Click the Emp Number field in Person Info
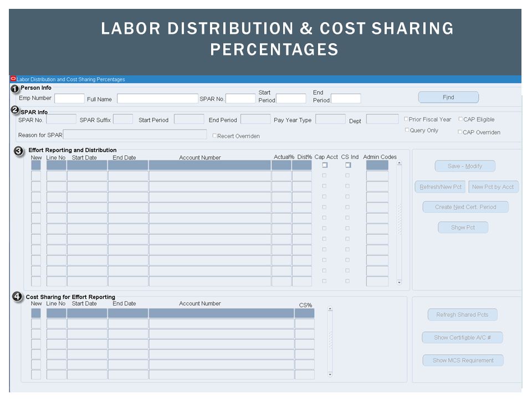Image resolution: width=532 pixels, height=399 pixels. point(69,99)
